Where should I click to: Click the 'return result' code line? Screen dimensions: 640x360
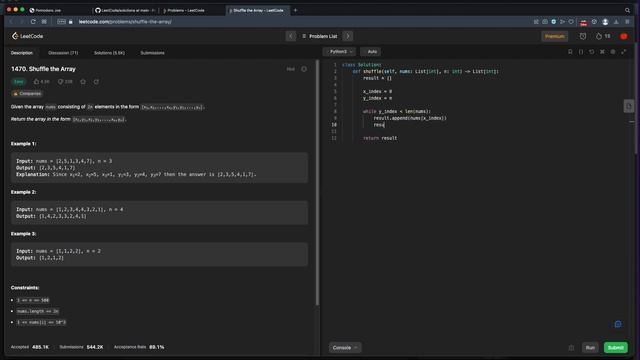(380, 138)
